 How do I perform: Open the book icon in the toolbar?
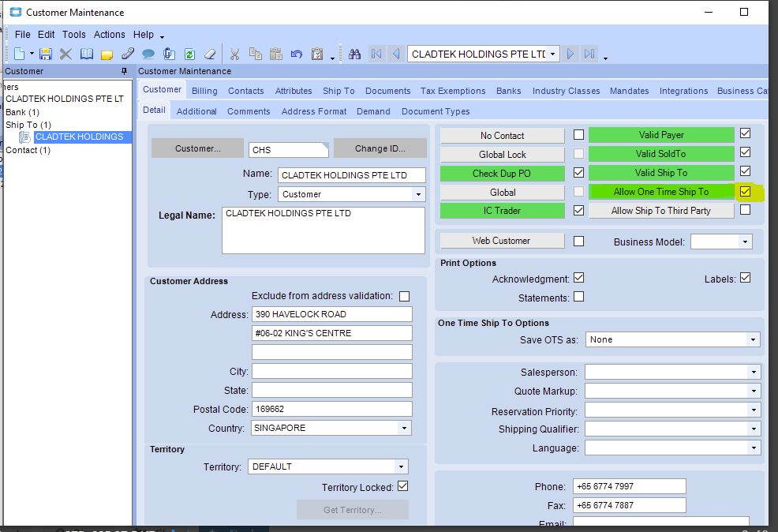coord(86,54)
